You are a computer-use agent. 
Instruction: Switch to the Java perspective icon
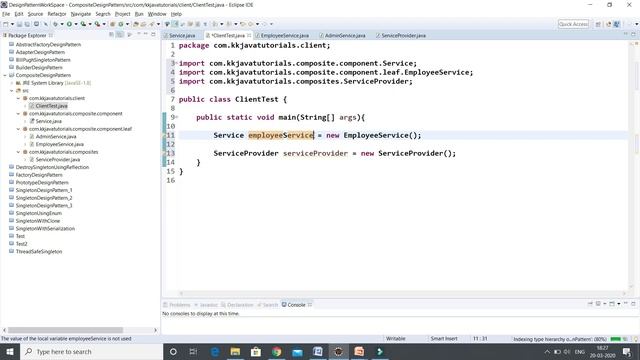(617, 24)
